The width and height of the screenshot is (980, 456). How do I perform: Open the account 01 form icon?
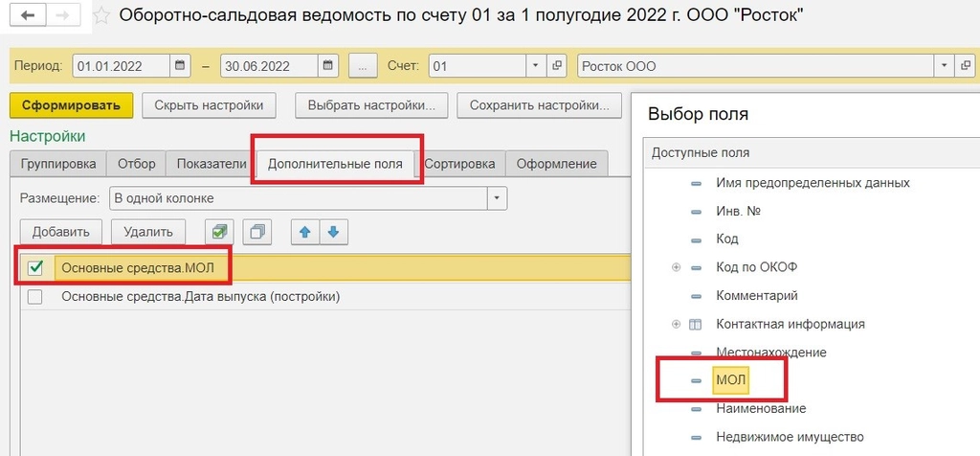[556, 66]
